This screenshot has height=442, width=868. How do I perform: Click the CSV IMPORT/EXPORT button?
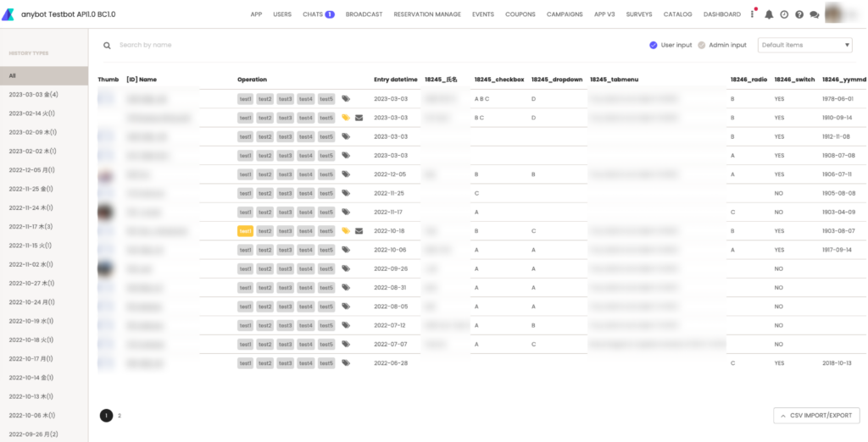[x=816, y=416]
